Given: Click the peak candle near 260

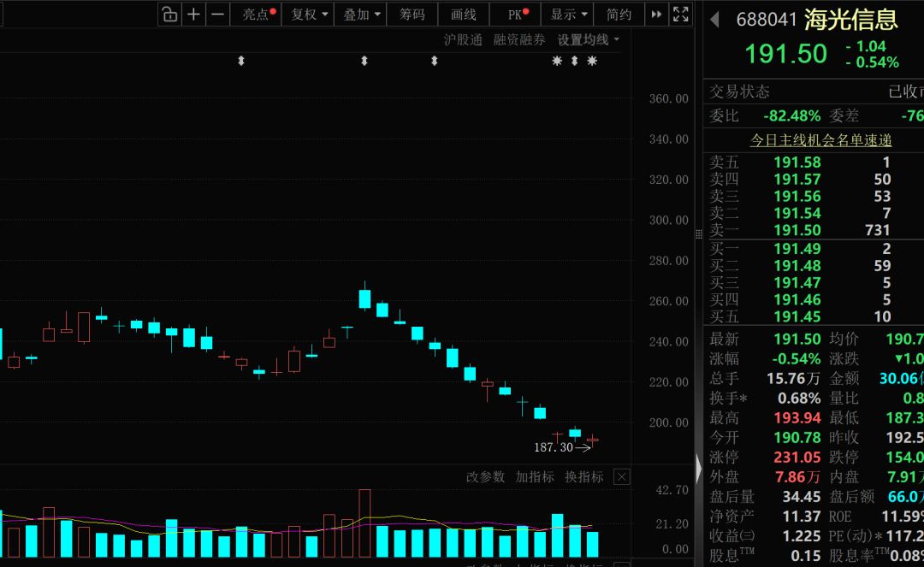Looking at the screenshot, I should tap(364, 298).
